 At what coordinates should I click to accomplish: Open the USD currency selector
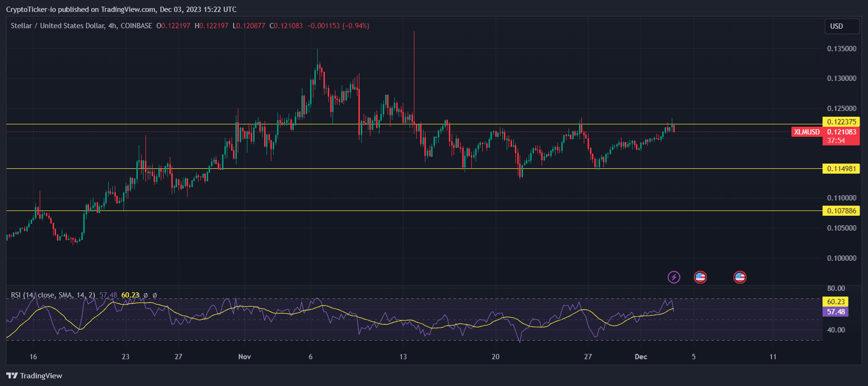click(842, 26)
